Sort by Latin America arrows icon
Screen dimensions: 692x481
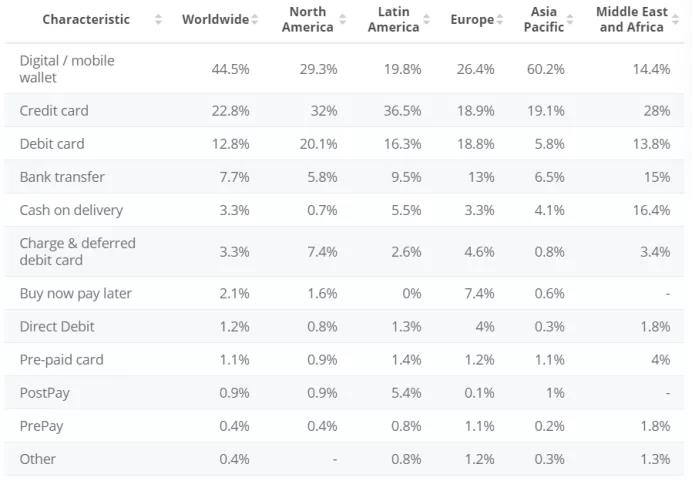coord(427,20)
